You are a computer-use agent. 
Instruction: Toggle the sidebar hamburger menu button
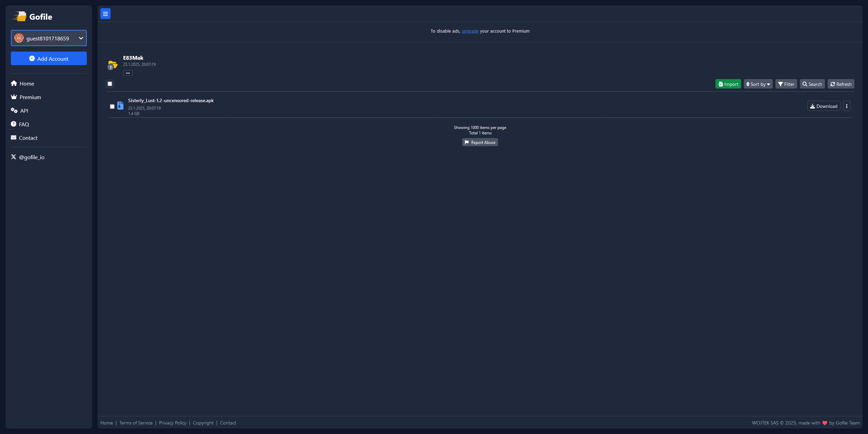(x=105, y=14)
